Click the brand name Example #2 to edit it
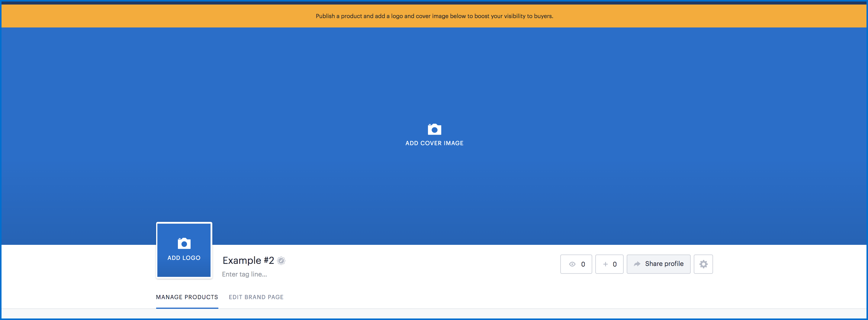Image resolution: width=868 pixels, height=320 pixels. pyautogui.click(x=248, y=261)
